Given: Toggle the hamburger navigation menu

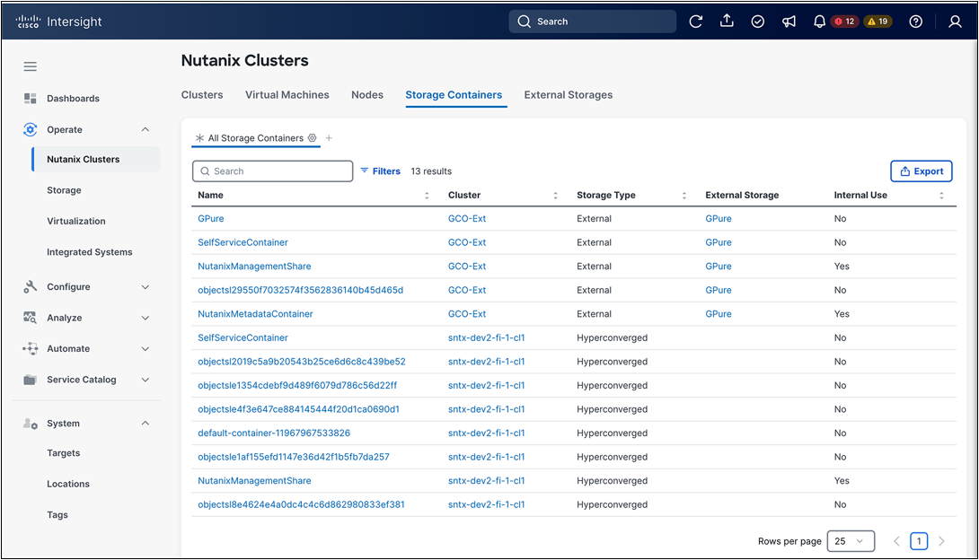Looking at the screenshot, I should (x=30, y=66).
